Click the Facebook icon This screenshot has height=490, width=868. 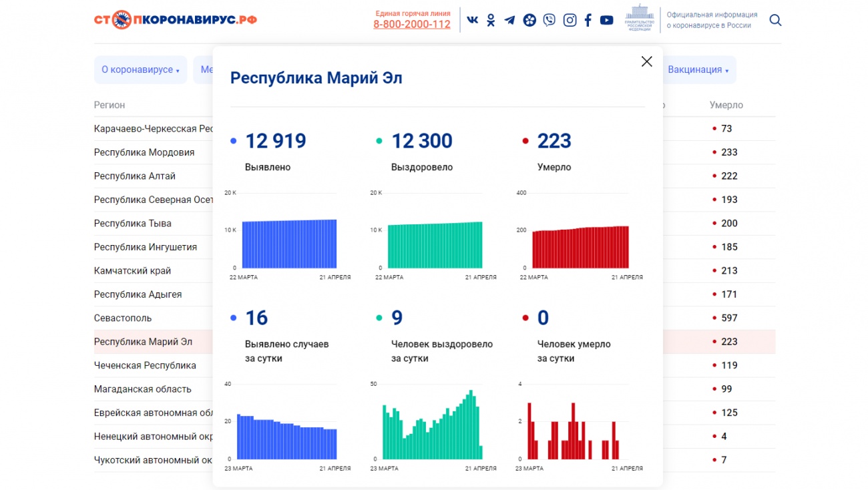click(x=588, y=20)
